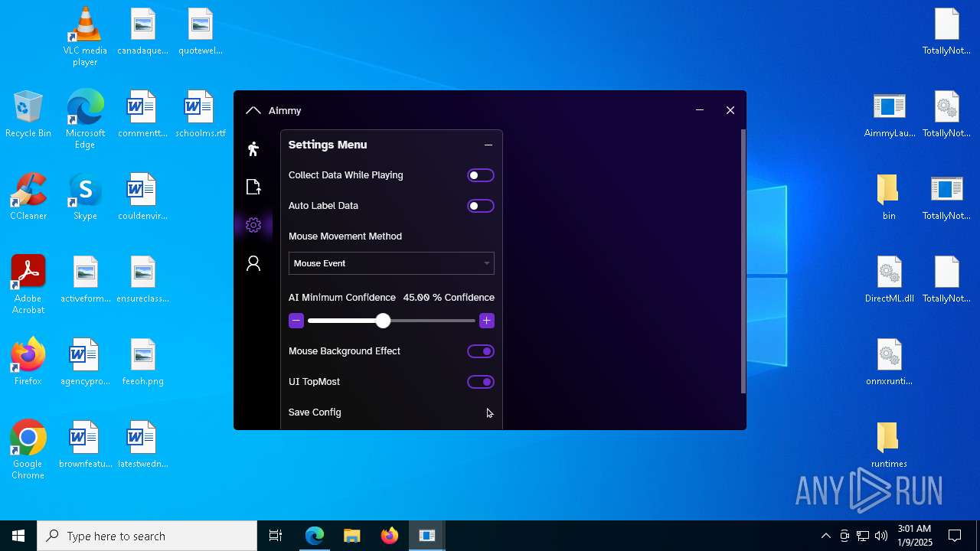
Task: Click the taskbar search box
Action: click(x=147, y=536)
